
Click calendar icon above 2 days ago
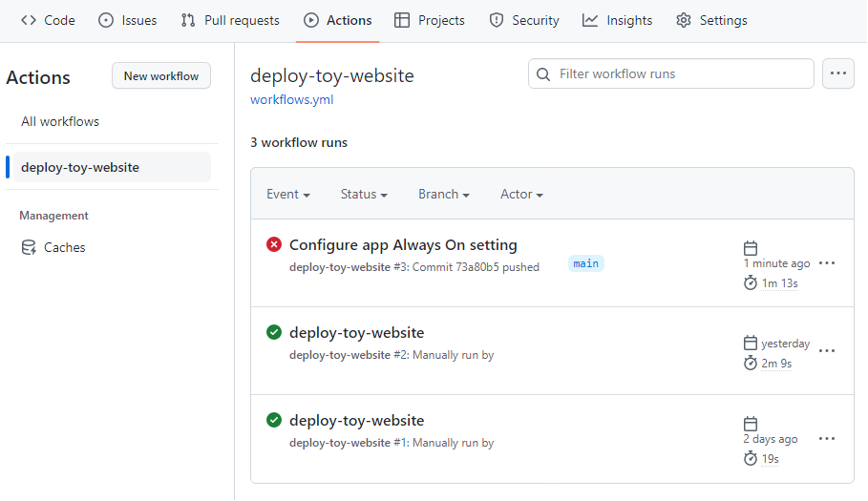(x=751, y=424)
